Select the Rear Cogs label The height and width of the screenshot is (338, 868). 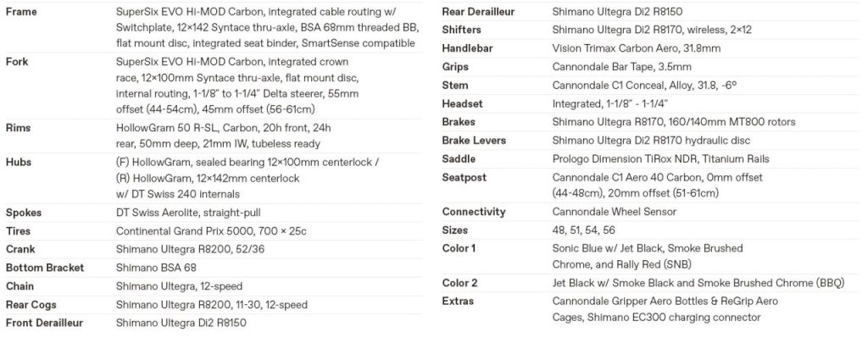[31, 305]
